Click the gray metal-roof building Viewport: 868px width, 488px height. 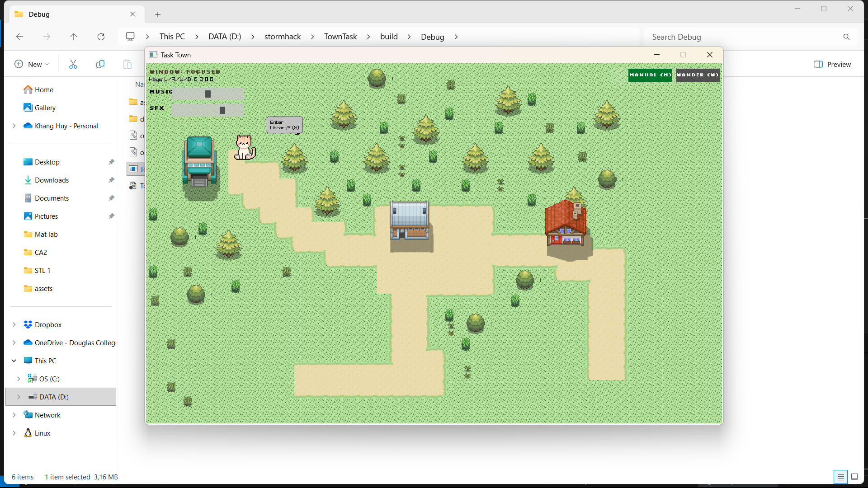[x=410, y=220]
